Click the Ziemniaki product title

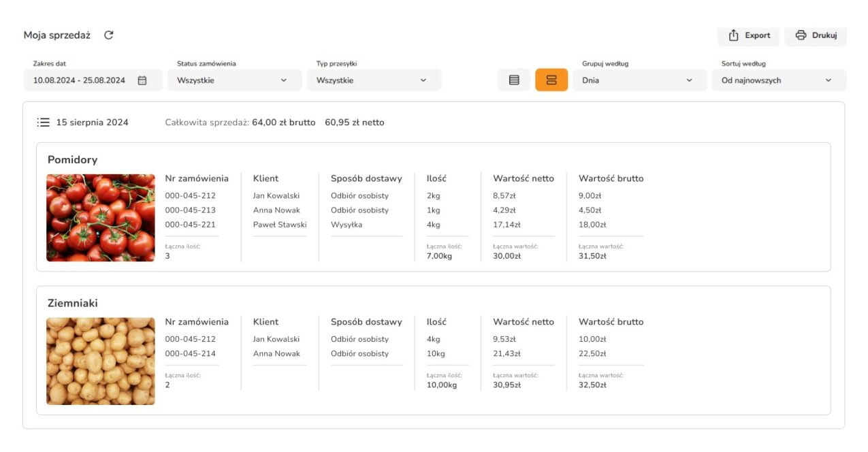(73, 303)
